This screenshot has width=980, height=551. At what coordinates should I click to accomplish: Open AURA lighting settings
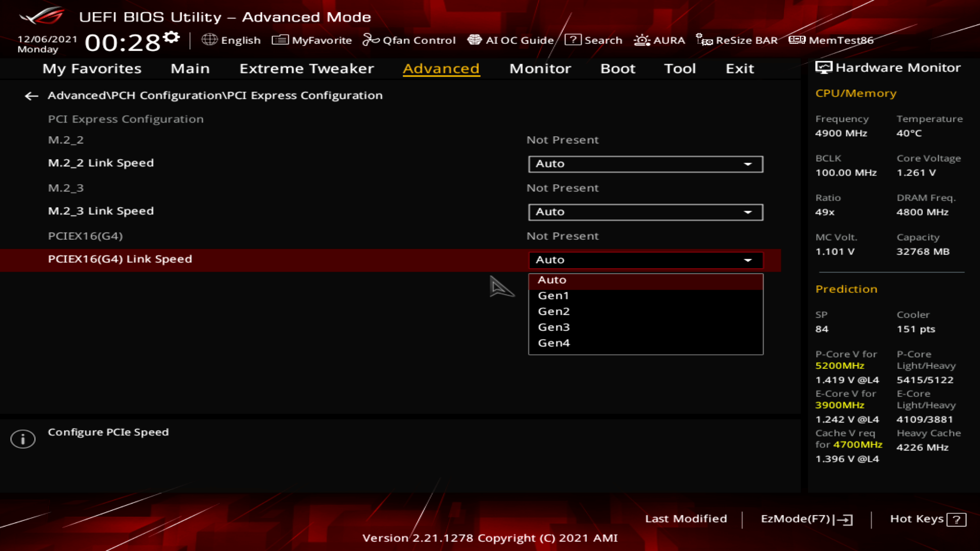659,40
